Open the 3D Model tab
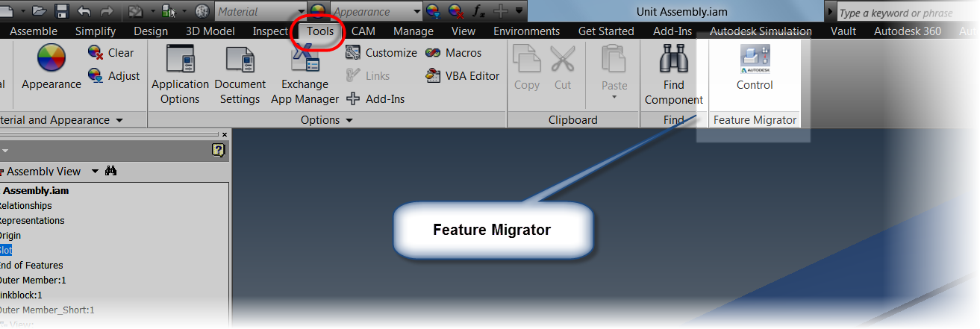This screenshot has width=980, height=329. click(210, 31)
